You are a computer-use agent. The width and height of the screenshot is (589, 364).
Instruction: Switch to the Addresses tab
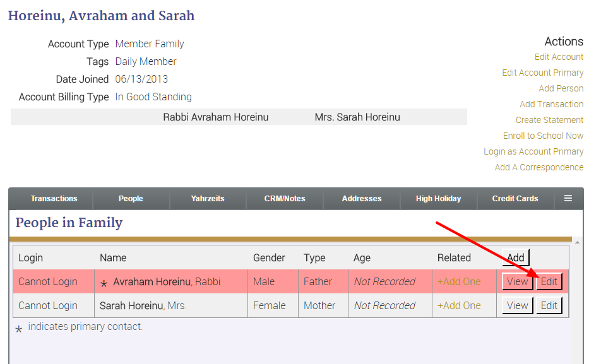(361, 198)
